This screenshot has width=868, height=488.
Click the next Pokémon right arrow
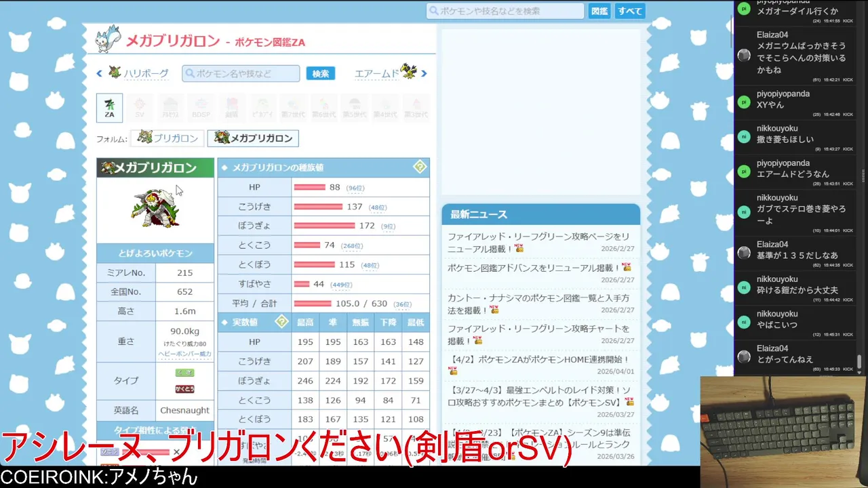(425, 73)
